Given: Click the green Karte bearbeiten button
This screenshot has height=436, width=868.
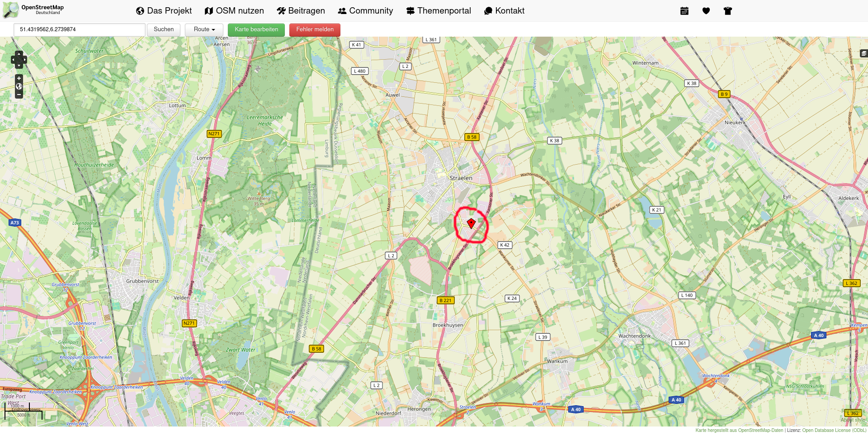Looking at the screenshot, I should [256, 29].
